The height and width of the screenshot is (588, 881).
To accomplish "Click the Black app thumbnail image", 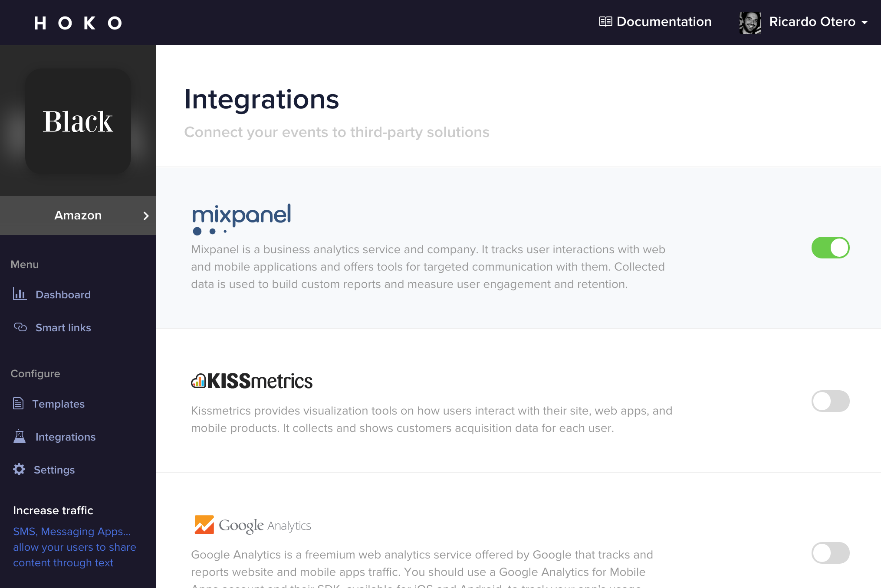I will coord(78,121).
